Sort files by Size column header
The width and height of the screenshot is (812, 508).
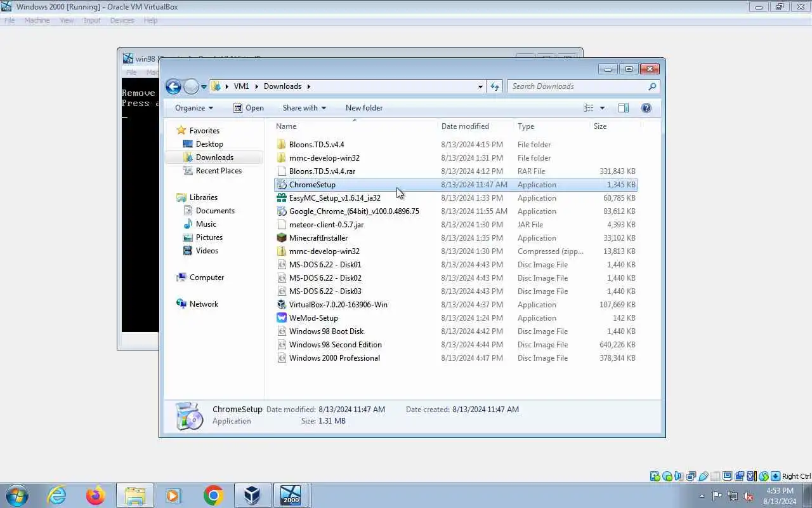tap(614, 126)
